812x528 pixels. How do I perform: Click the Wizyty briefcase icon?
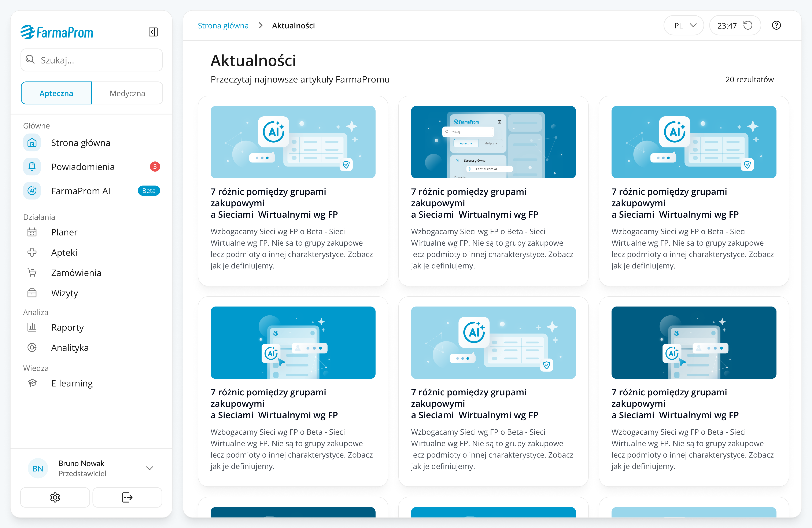click(x=32, y=293)
